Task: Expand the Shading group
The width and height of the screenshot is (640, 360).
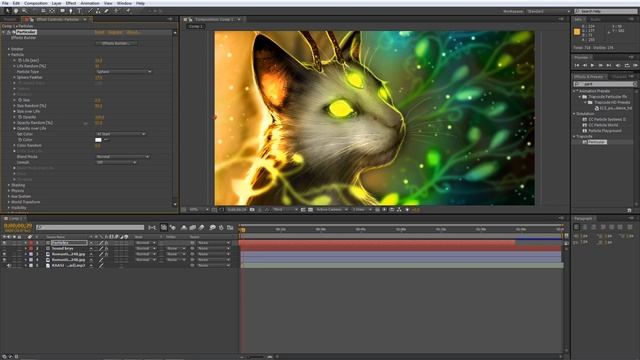Action: [x=9, y=185]
